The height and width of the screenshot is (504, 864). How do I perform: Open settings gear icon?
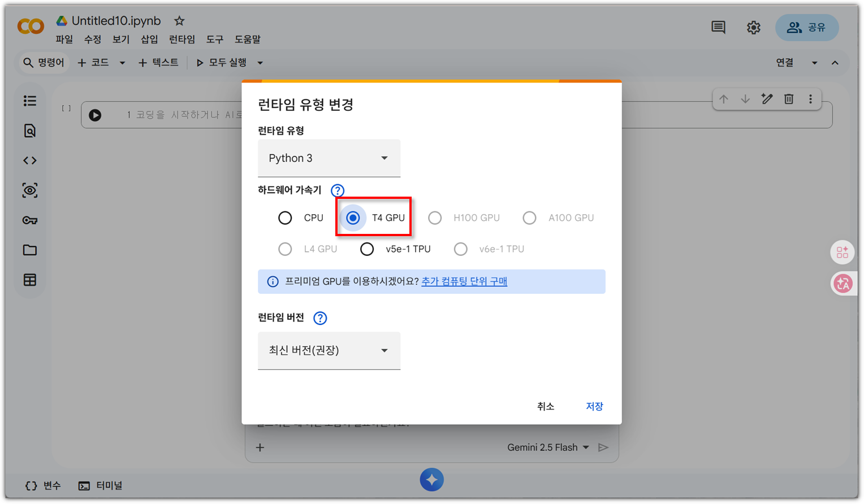(753, 27)
